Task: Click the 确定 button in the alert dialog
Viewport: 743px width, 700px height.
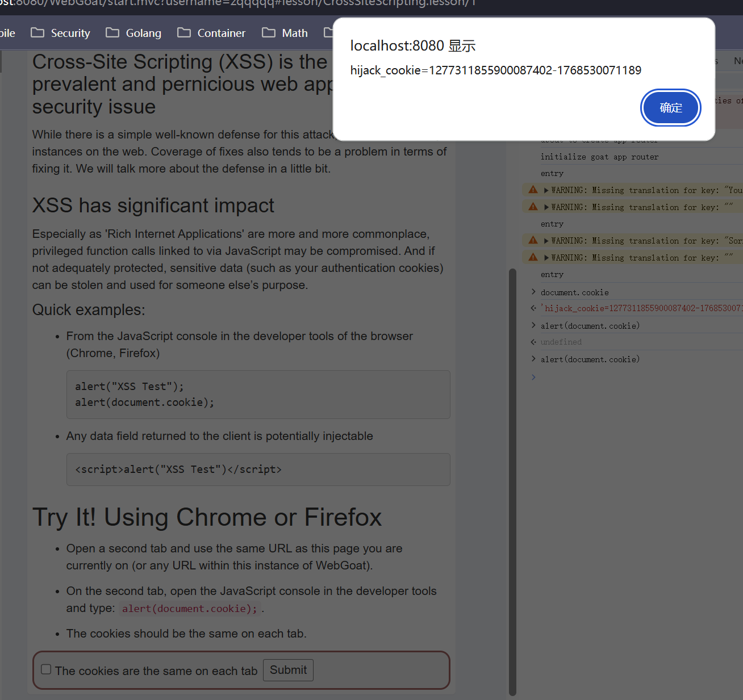Action: click(x=670, y=108)
